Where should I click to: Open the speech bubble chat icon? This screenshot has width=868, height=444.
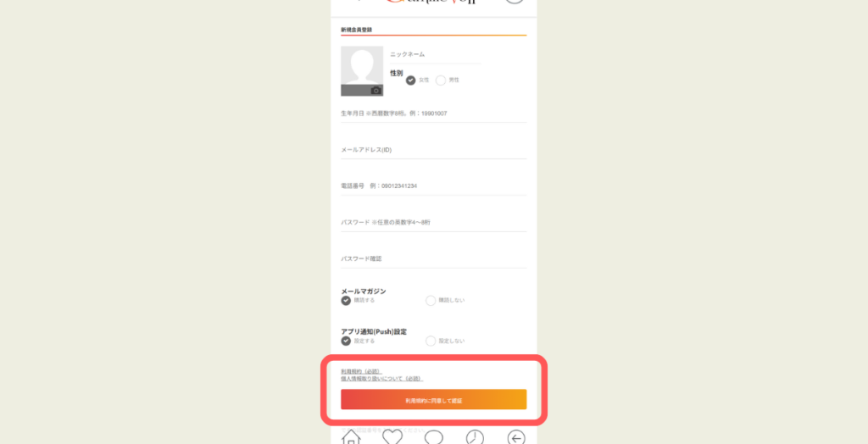[434, 437]
